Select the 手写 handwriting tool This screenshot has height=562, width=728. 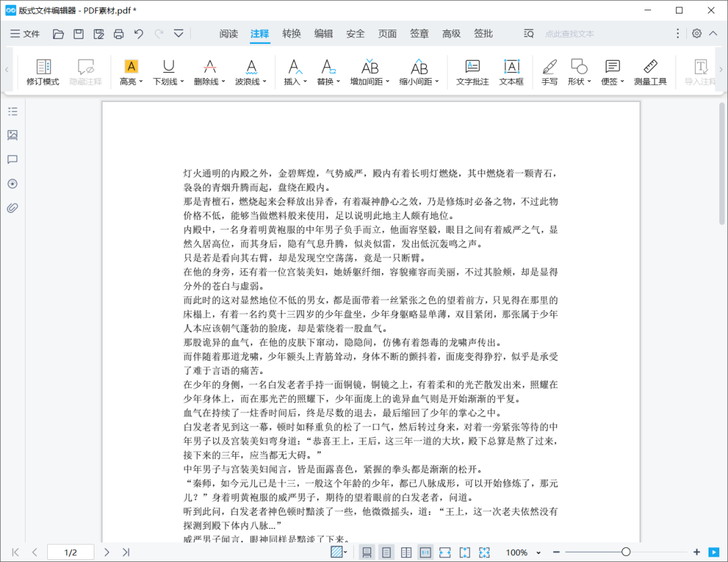coord(549,73)
